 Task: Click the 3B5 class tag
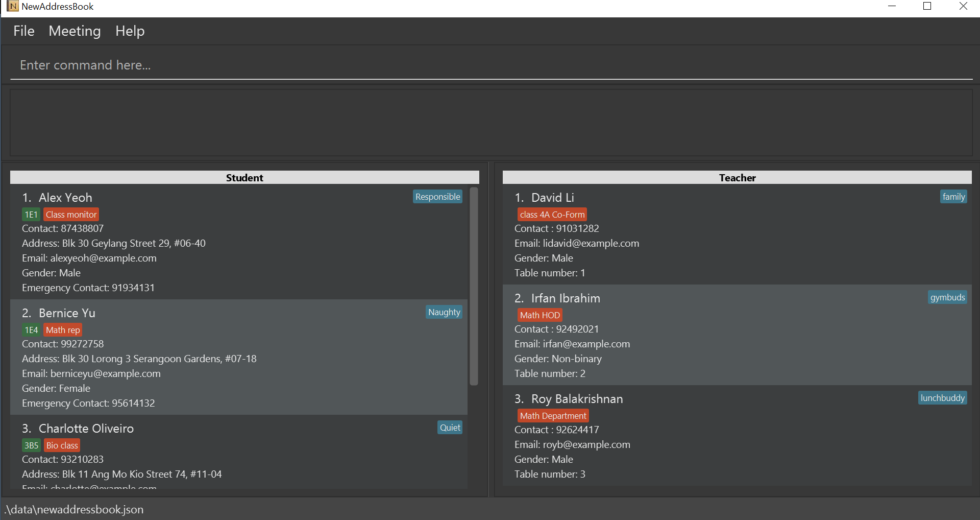[x=31, y=445]
